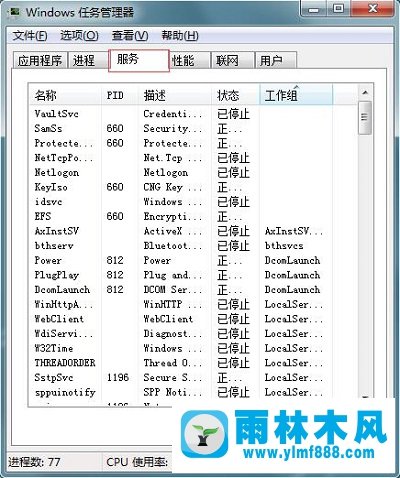Click the Task Manager title bar icon
This screenshot has width=400, height=478.
[14, 13]
